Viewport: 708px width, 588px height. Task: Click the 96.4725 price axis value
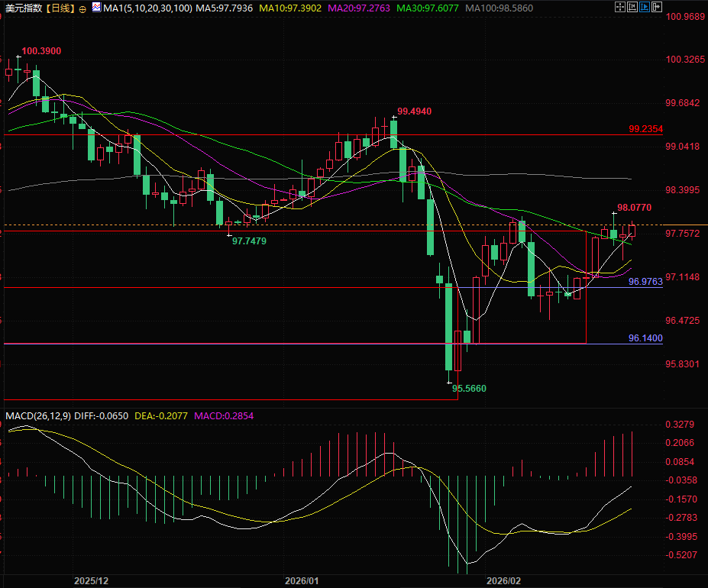[x=683, y=321]
